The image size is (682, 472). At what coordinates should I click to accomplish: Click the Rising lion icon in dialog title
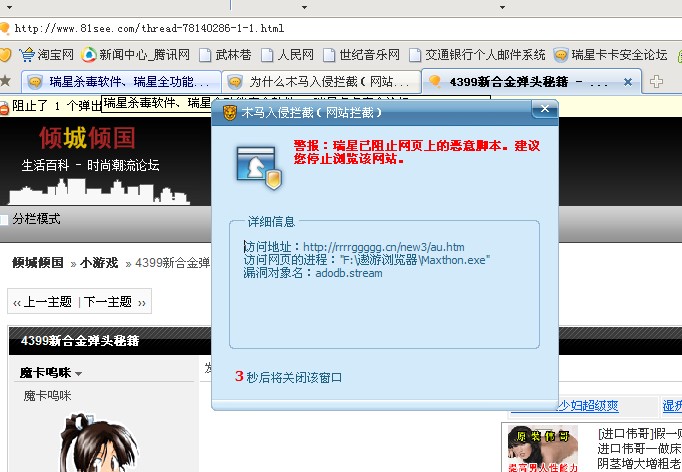[230, 113]
